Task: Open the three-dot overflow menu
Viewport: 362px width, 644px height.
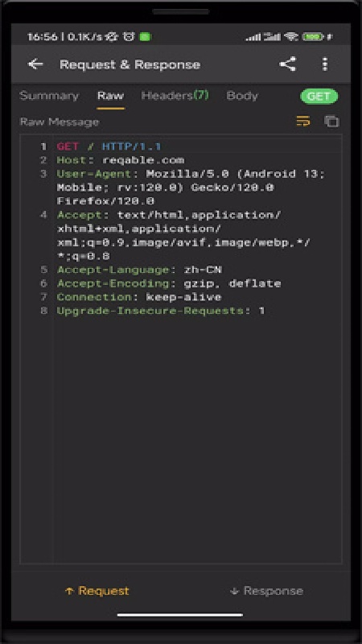Action: (x=325, y=64)
